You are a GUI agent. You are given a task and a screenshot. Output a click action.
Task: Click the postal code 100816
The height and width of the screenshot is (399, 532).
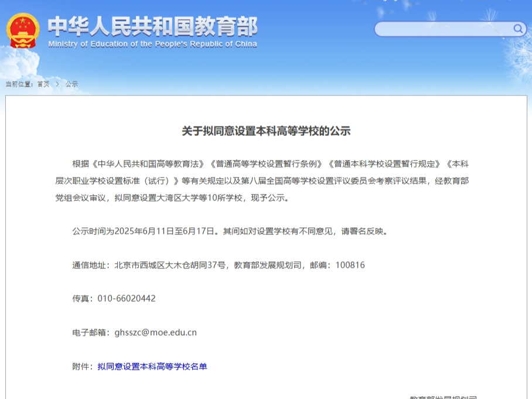(x=350, y=265)
